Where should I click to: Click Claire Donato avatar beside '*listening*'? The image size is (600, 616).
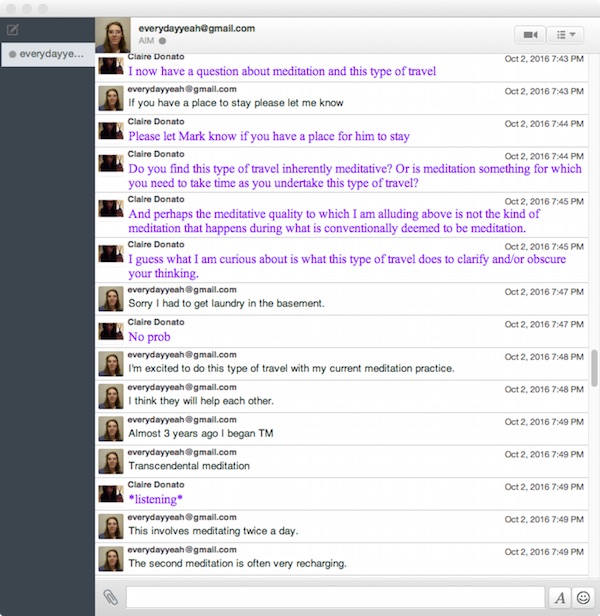click(111, 494)
